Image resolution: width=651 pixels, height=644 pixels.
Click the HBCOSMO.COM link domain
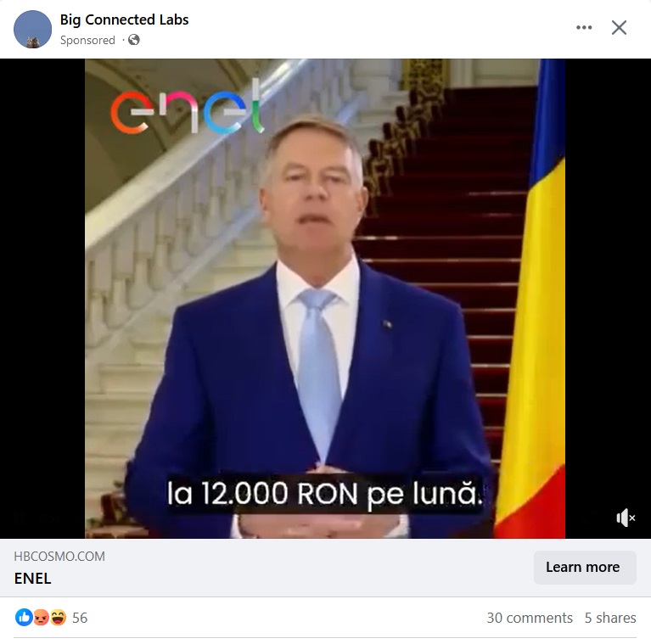click(59, 556)
